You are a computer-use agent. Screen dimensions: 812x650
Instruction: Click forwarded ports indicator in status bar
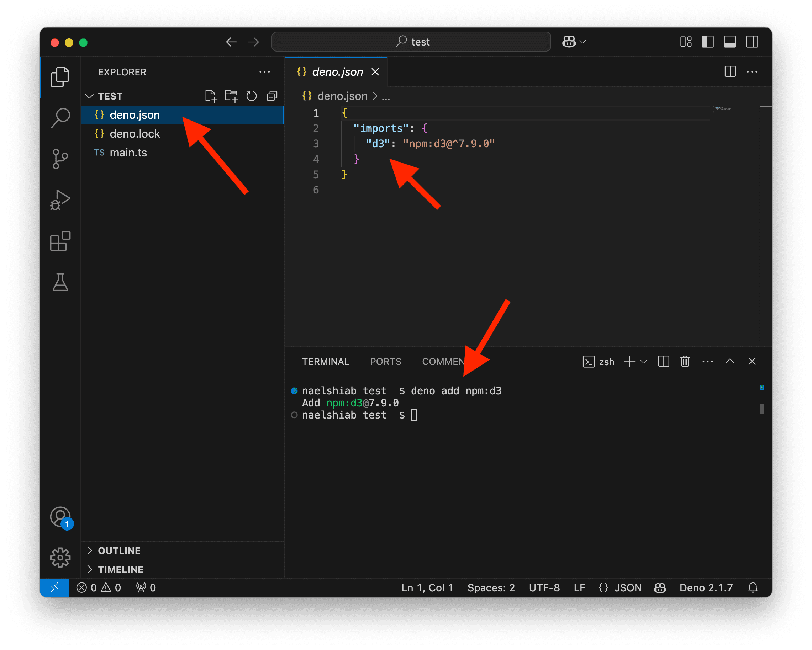point(146,587)
